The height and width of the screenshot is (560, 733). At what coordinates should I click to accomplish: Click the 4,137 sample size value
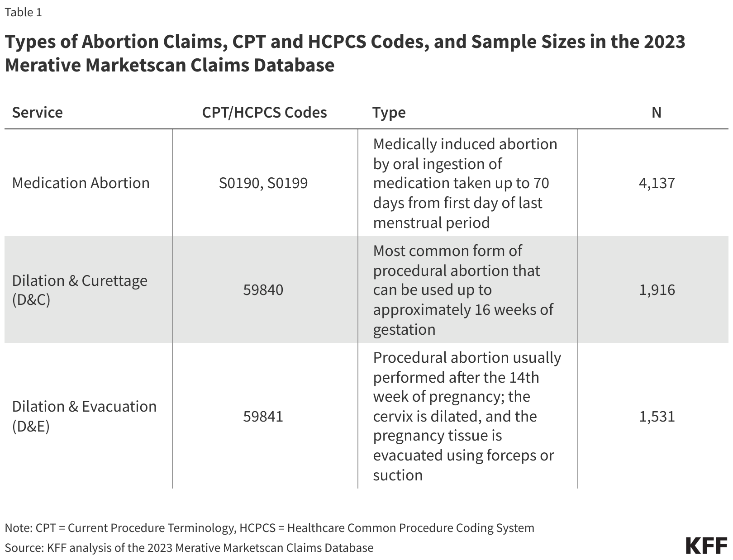click(657, 183)
